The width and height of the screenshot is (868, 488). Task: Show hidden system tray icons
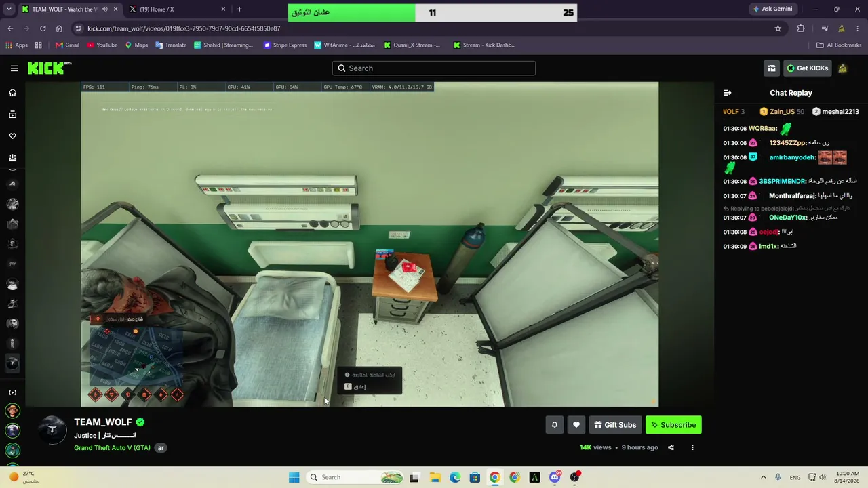tap(764, 477)
